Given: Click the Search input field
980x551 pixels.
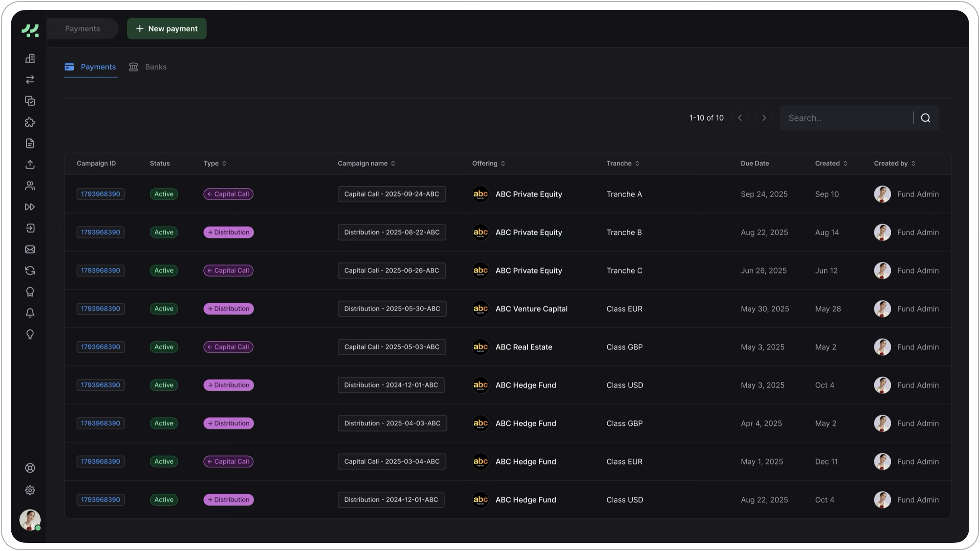Looking at the screenshot, I should [847, 118].
